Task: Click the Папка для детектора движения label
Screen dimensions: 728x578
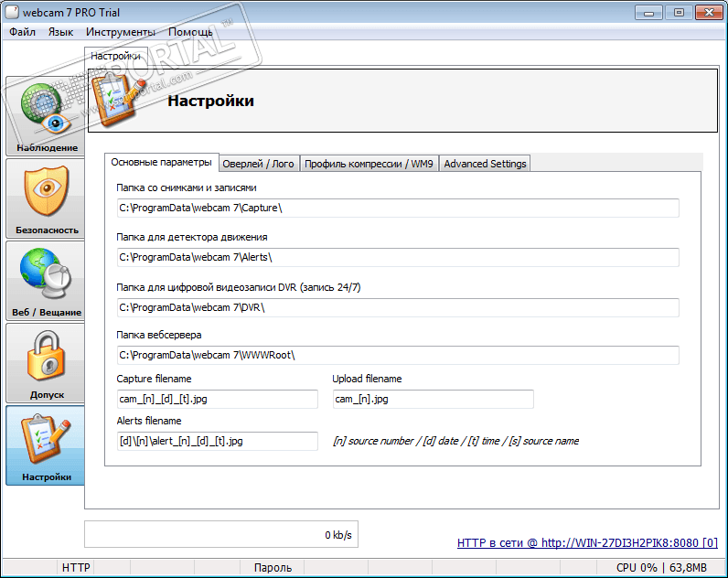Action: click(x=192, y=237)
